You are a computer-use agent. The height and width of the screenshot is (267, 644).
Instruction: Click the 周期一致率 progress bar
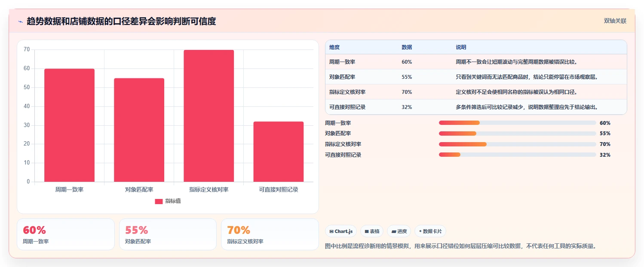click(517, 123)
